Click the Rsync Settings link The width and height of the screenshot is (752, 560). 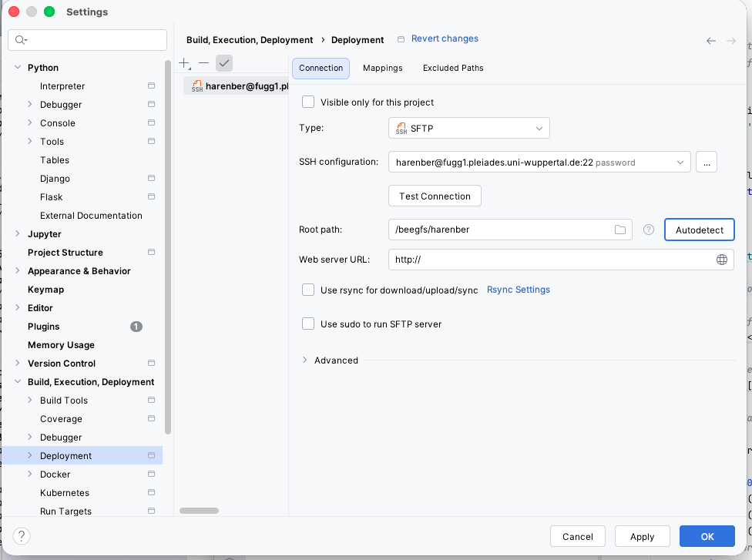coord(518,290)
